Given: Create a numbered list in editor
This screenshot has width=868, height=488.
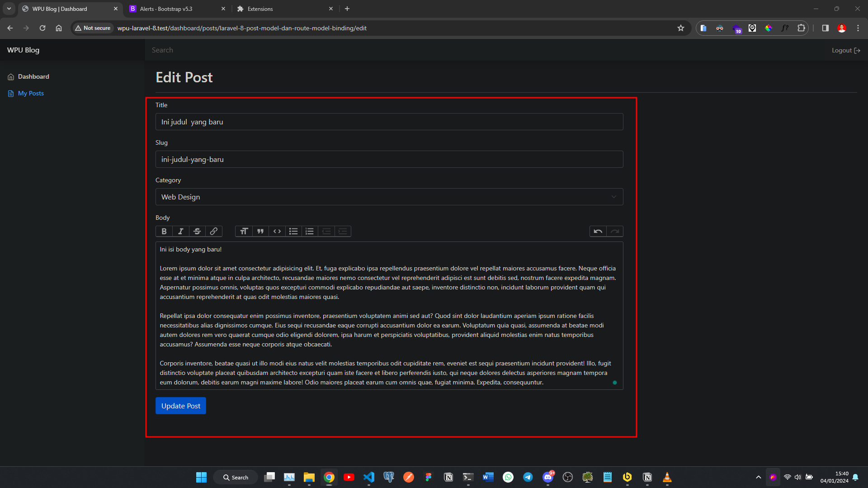Looking at the screenshot, I should pyautogui.click(x=310, y=232).
